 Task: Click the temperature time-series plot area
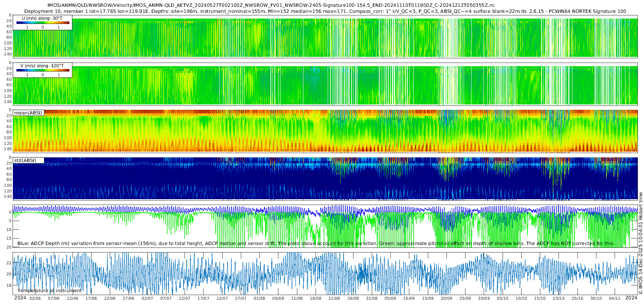[325, 274]
